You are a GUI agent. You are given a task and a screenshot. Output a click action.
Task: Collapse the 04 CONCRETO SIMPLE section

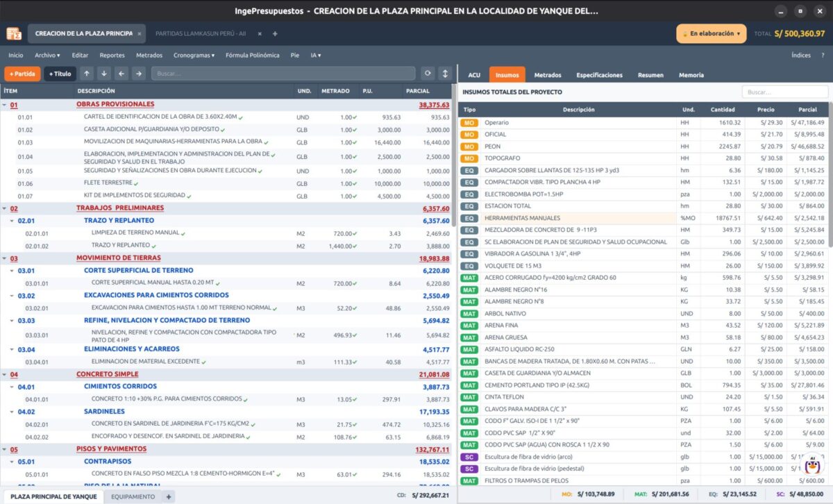[x=4, y=374]
